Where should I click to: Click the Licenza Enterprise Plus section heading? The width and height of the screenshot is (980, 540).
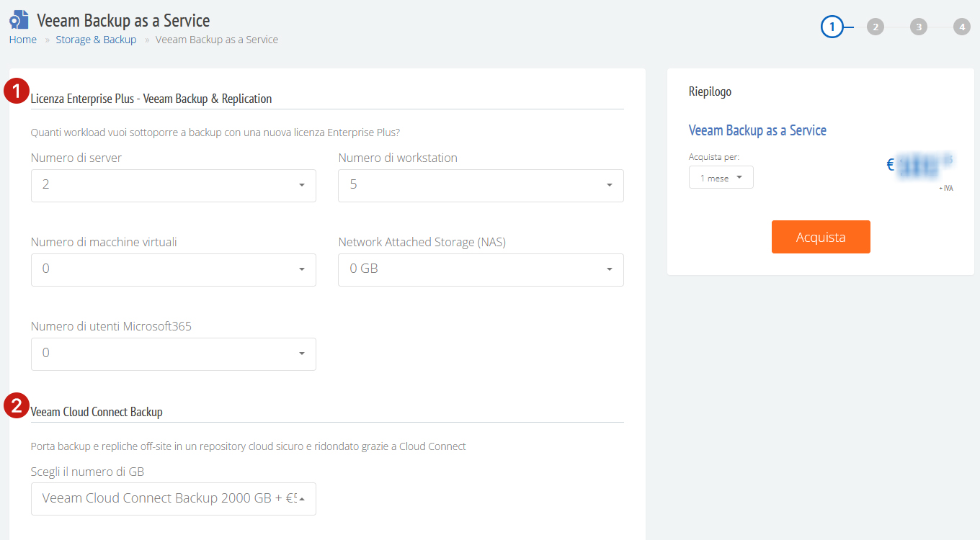coord(151,99)
